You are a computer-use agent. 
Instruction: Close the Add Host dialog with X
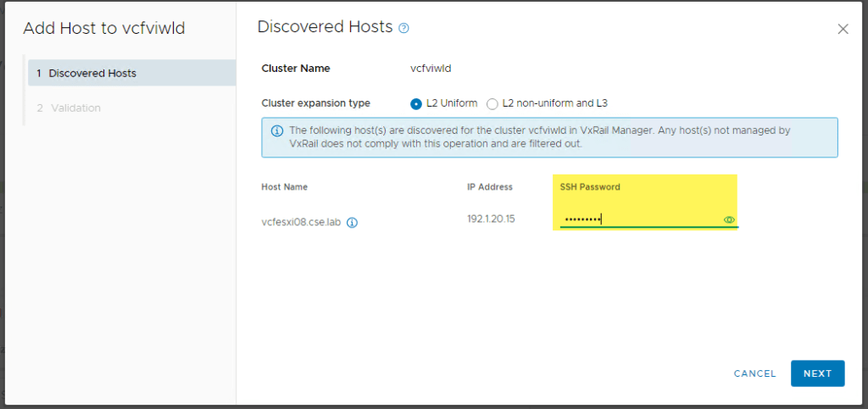(843, 29)
